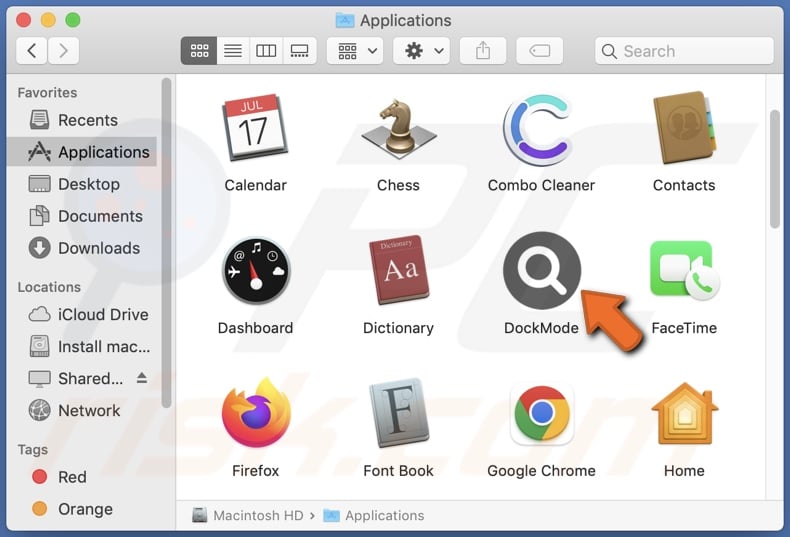Select the Dictionary app icon
This screenshot has width=790, height=537.
[x=399, y=270]
